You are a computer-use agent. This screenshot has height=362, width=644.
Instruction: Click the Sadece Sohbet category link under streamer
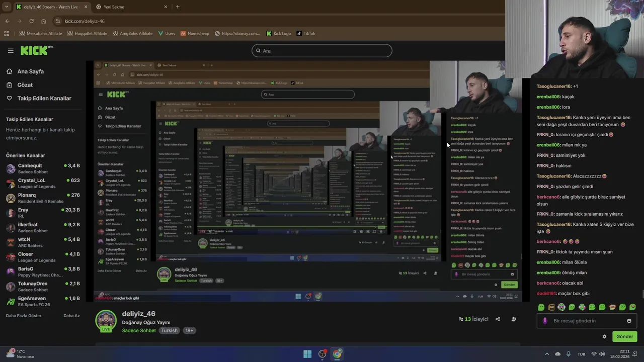coord(139,330)
